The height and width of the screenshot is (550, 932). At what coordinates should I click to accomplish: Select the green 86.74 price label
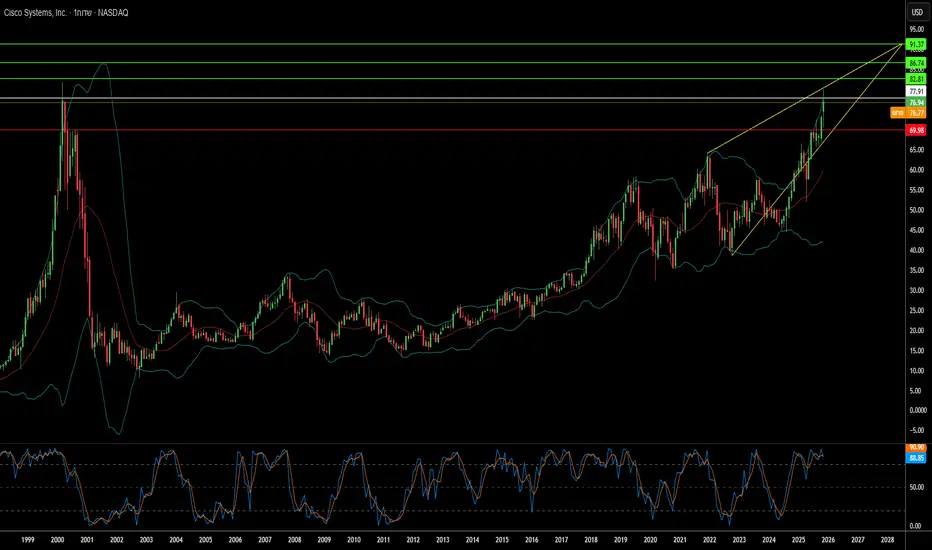pos(915,62)
